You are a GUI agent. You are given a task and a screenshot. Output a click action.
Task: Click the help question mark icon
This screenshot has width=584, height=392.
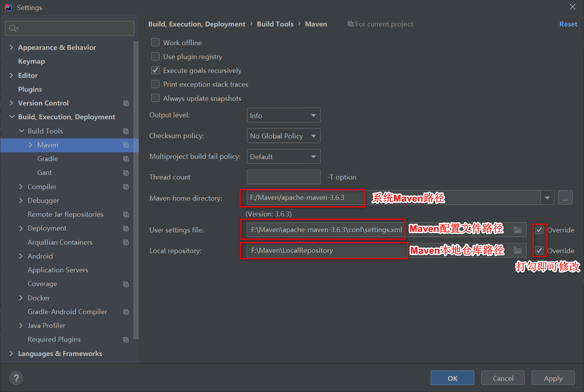pyautogui.click(x=16, y=378)
